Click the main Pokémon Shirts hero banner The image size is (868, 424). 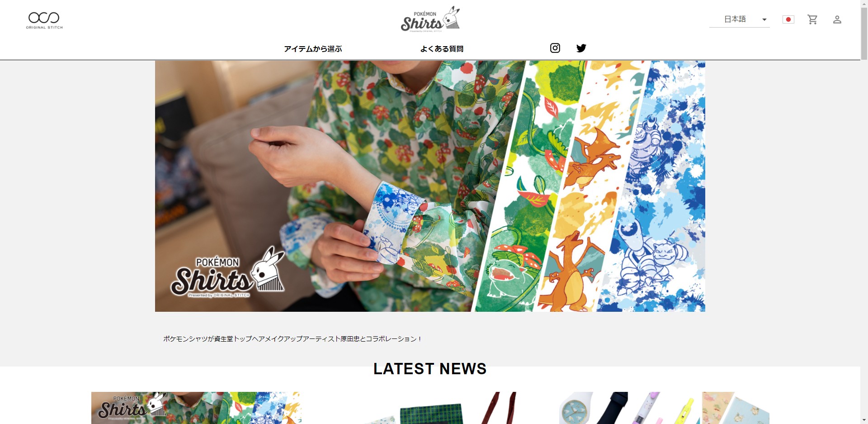(x=430, y=186)
